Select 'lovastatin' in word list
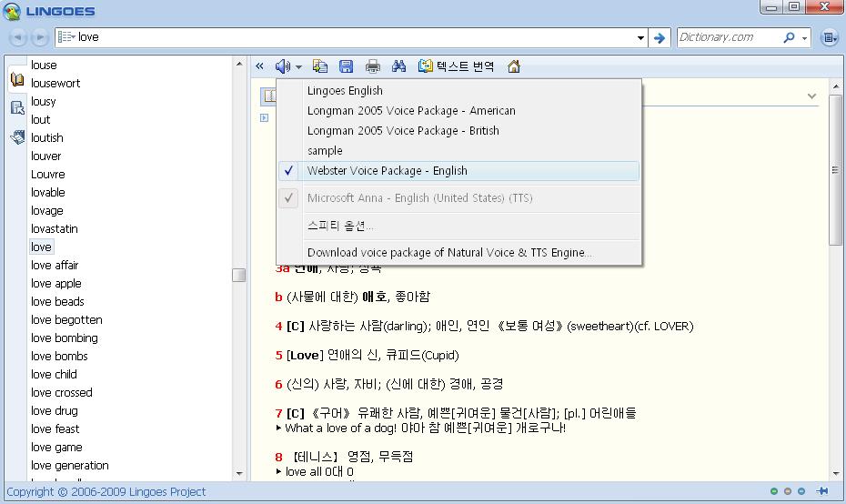Viewport: 846px width, 504px height. pyautogui.click(x=55, y=228)
